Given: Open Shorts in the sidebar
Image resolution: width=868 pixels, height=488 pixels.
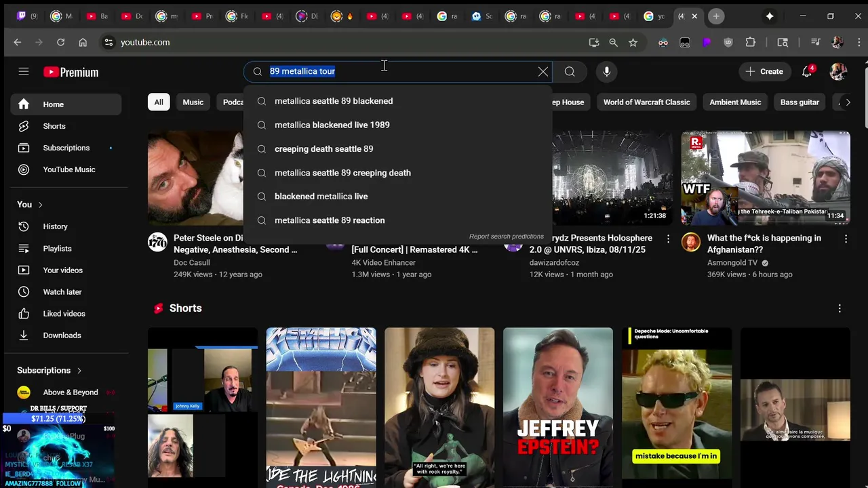Looking at the screenshot, I should tap(66, 126).
